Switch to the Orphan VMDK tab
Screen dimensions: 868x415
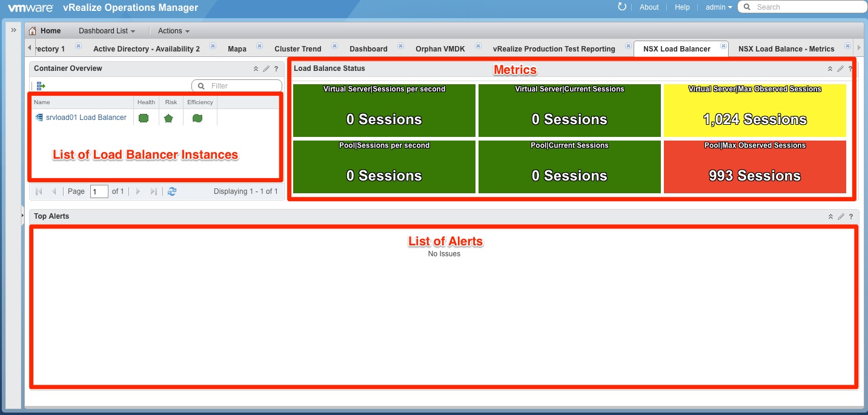(440, 49)
